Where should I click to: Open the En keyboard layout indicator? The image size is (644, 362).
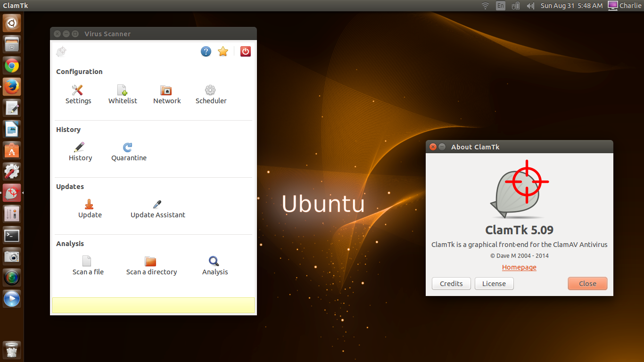click(501, 6)
